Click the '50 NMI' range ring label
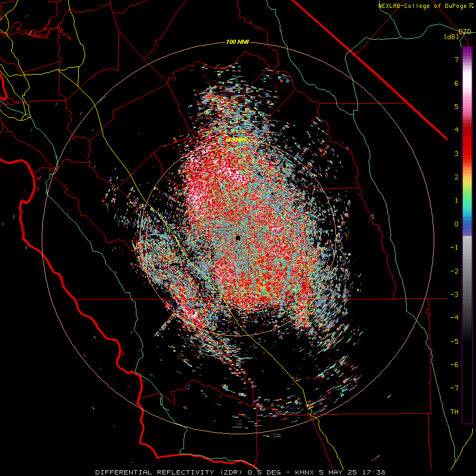 (237, 140)
